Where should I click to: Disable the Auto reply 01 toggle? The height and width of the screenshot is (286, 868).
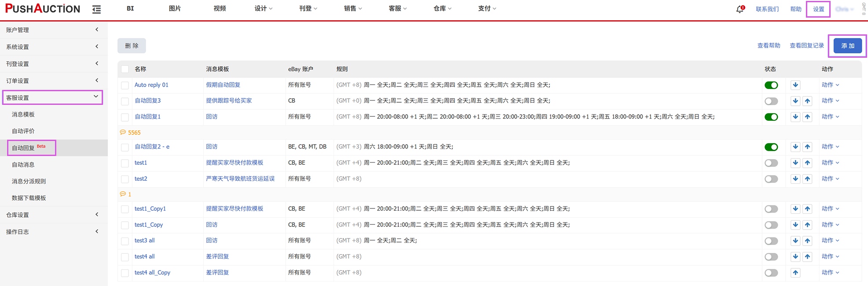pyautogui.click(x=771, y=85)
